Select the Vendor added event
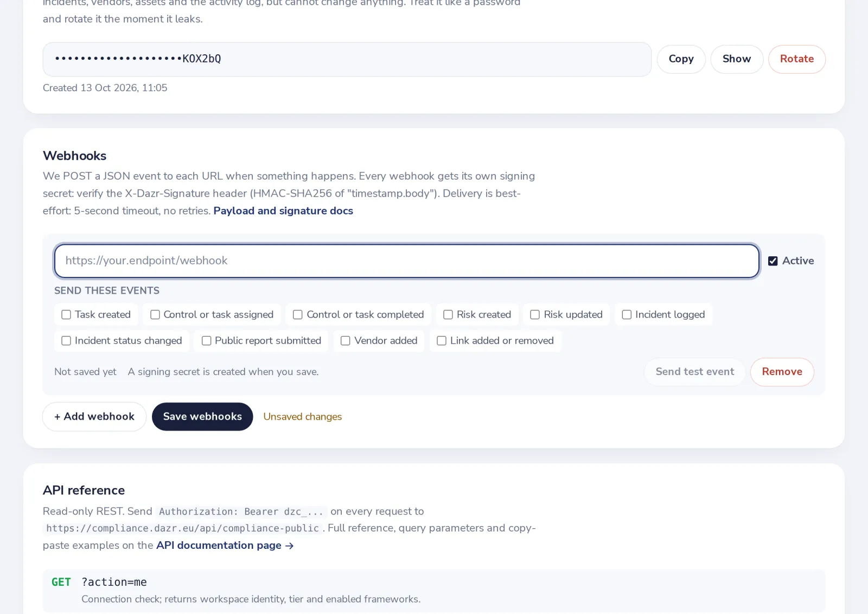The image size is (868, 614). (x=346, y=341)
